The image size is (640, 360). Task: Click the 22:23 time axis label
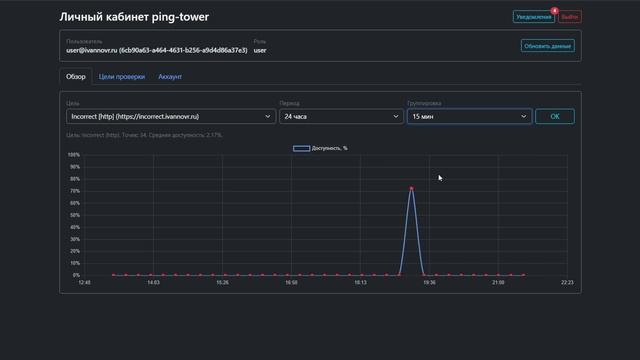tap(567, 282)
